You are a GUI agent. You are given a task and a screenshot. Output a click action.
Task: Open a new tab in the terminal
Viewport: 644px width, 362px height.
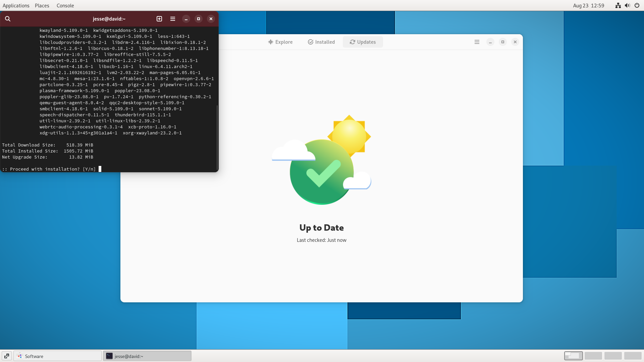click(x=159, y=19)
